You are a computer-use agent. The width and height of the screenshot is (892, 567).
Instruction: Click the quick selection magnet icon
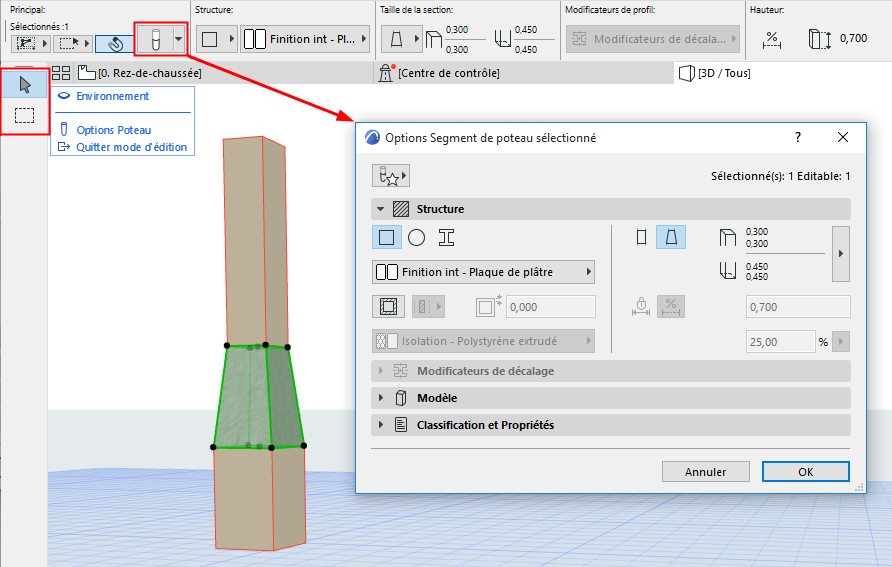coord(115,44)
